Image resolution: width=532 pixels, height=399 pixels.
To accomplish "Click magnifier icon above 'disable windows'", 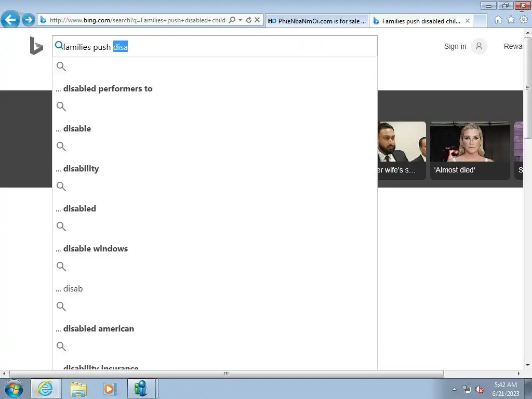I will tap(61, 227).
